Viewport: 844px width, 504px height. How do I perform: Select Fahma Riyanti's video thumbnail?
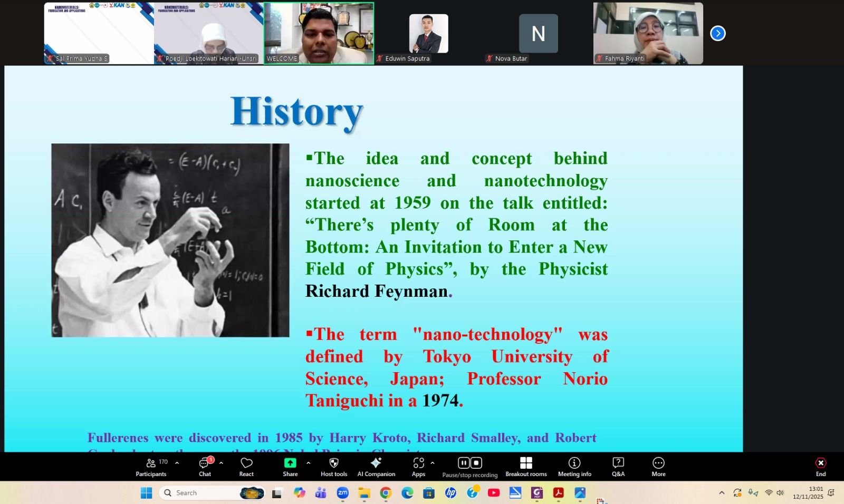point(648,33)
